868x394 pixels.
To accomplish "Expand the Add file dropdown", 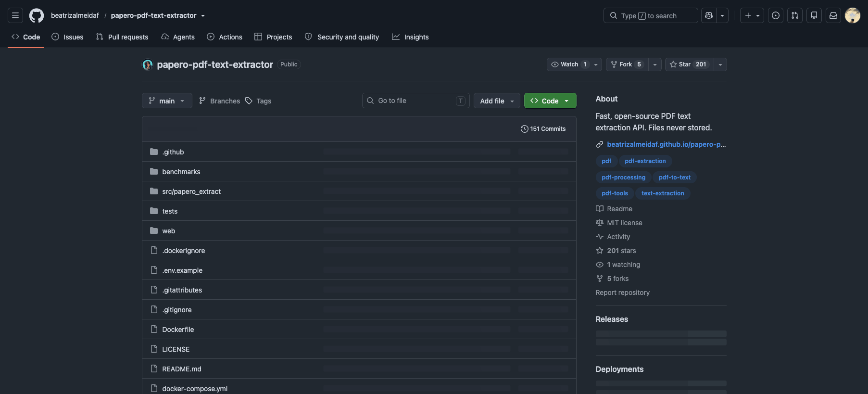I will (497, 101).
